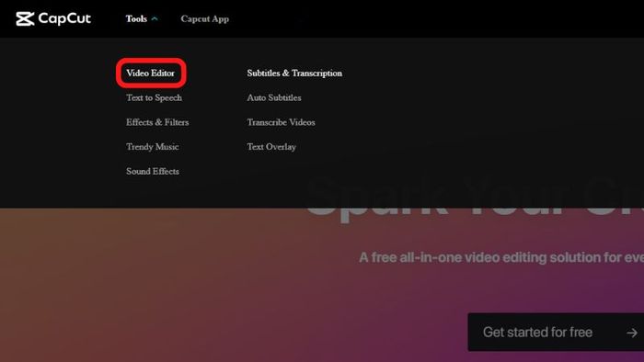The height and width of the screenshot is (362, 644).
Task: Click the 'A free all-in-one video editing solution' tagline
Action: pos(501,257)
